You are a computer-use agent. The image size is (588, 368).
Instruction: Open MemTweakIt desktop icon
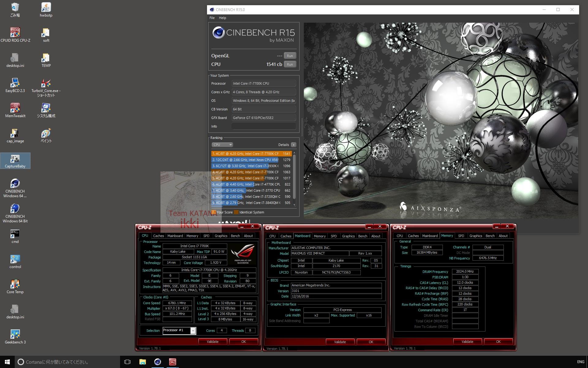click(x=15, y=110)
